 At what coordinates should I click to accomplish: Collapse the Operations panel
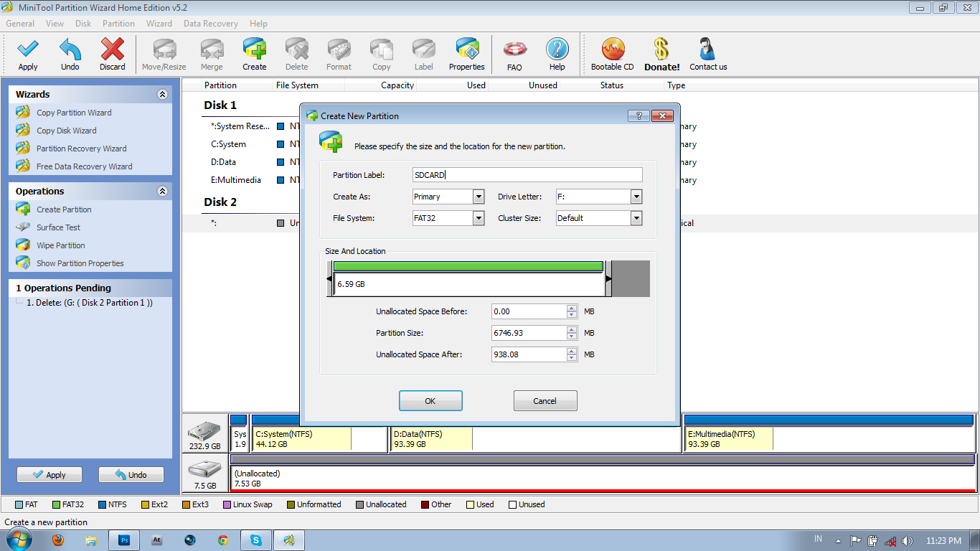coord(162,191)
